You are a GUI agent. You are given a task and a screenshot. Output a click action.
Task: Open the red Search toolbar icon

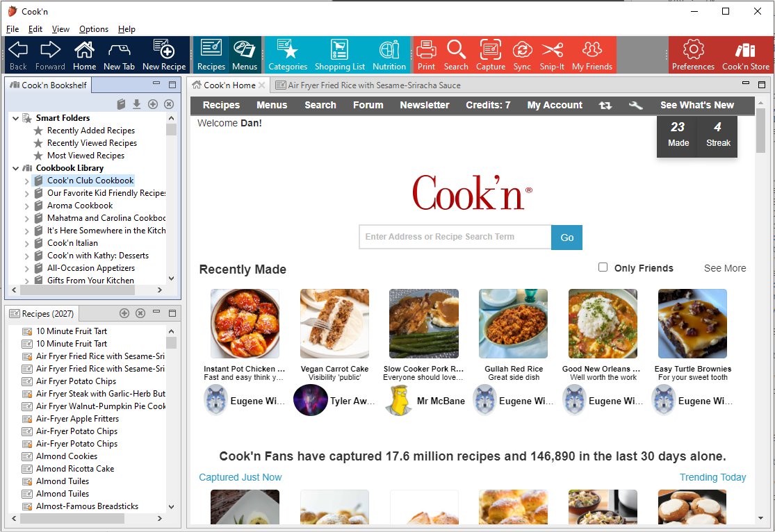pyautogui.click(x=456, y=55)
